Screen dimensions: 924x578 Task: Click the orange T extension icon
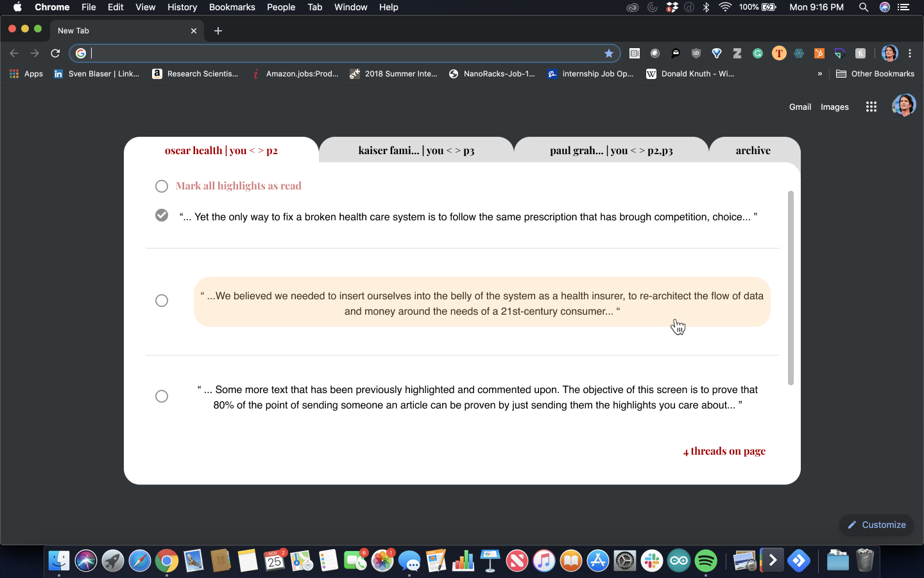[779, 53]
